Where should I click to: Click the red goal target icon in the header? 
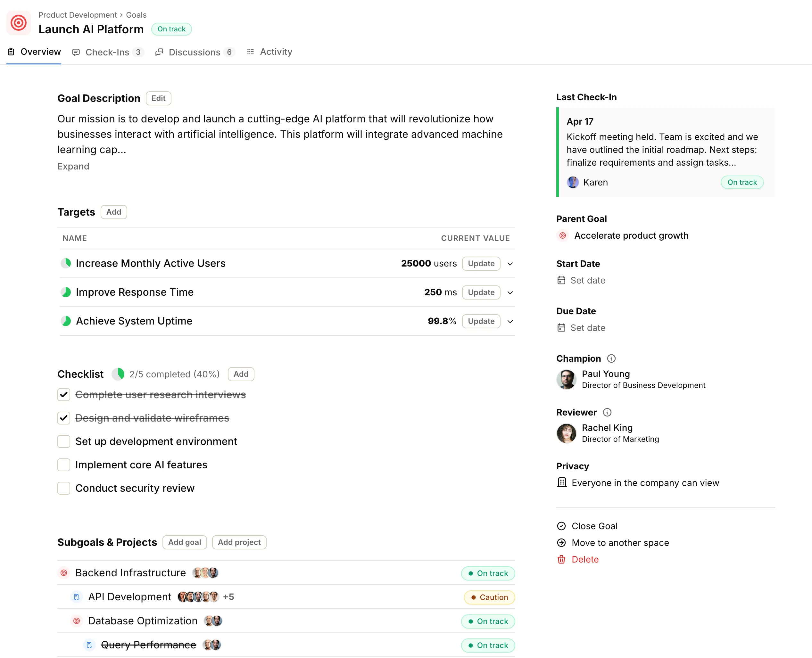pyautogui.click(x=19, y=23)
